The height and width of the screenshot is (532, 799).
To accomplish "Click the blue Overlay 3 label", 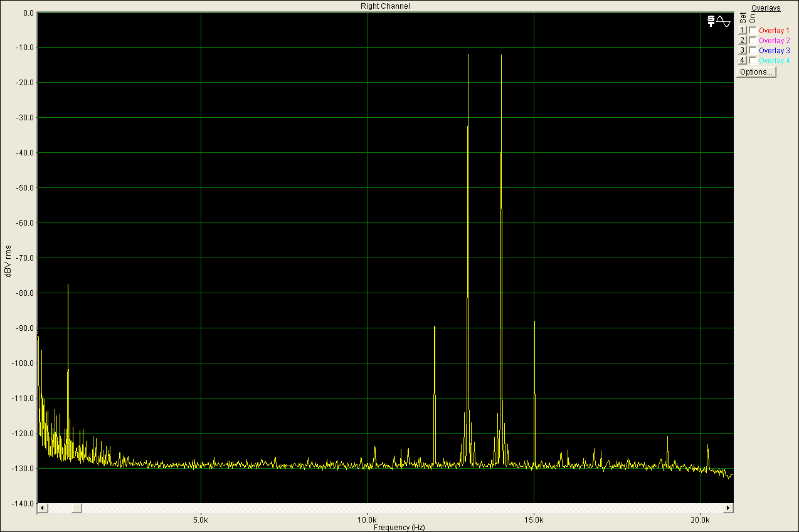I will click(774, 50).
